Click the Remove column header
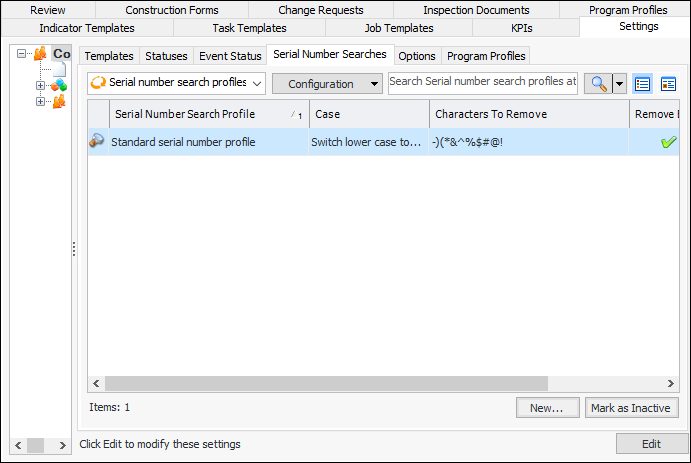The image size is (691, 463). pyautogui.click(x=654, y=114)
